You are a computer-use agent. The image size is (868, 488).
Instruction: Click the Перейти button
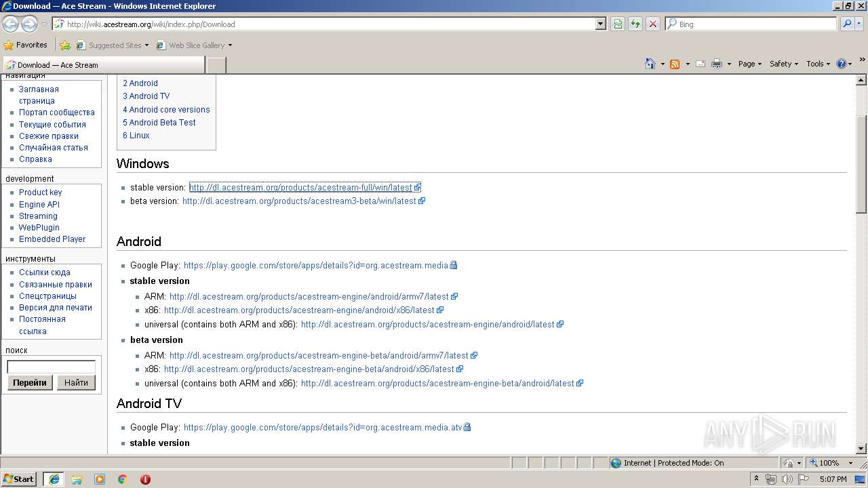[30, 383]
